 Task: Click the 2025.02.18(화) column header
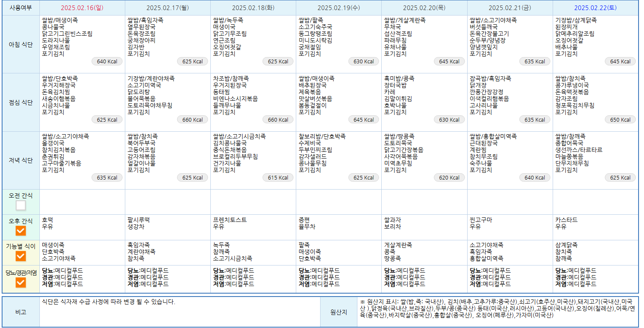253,8
